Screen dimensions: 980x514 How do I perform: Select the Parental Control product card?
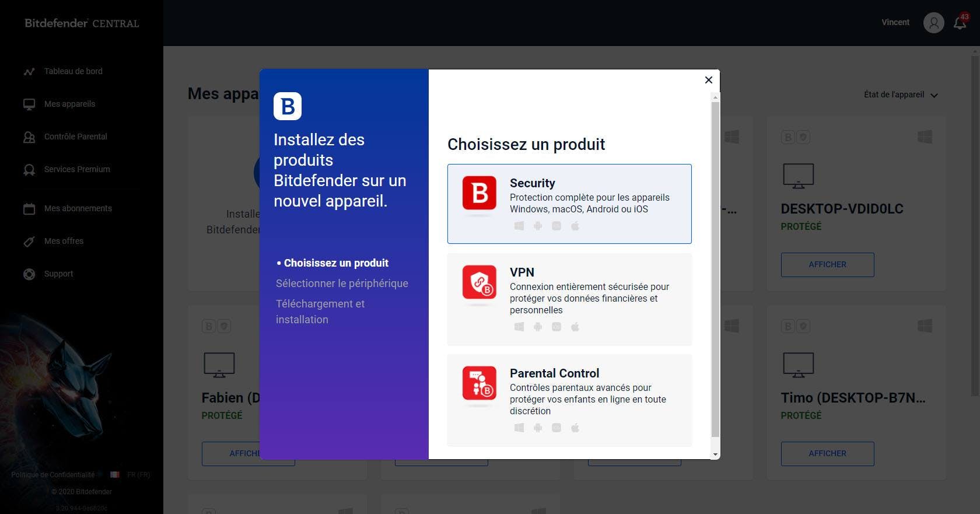tap(569, 400)
